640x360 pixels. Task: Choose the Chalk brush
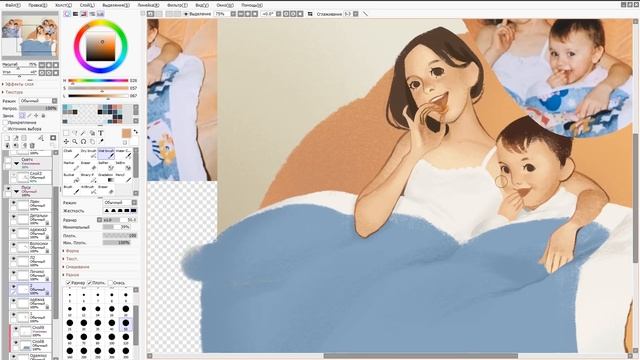72,153
